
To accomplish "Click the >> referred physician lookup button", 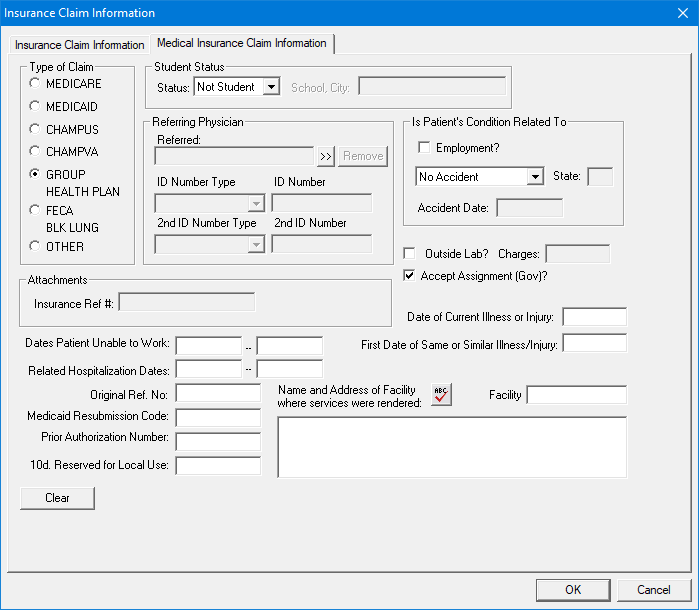I will pos(326,156).
